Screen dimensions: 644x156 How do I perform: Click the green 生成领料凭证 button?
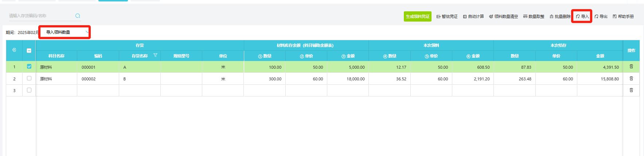click(x=417, y=16)
